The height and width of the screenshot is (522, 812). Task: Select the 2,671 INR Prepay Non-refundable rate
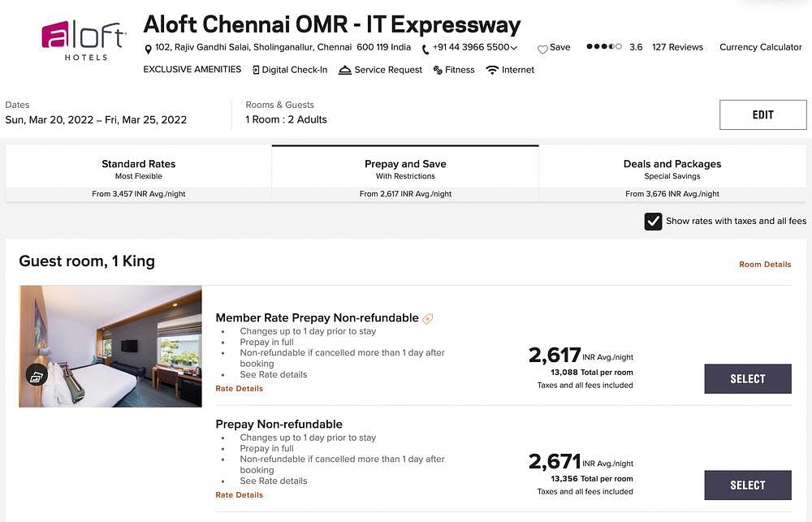[748, 485]
